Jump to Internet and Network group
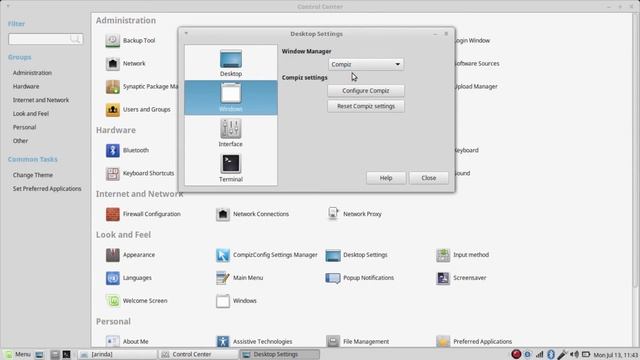Image resolution: width=640 pixels, height=360 pixels. coord(41,100)
